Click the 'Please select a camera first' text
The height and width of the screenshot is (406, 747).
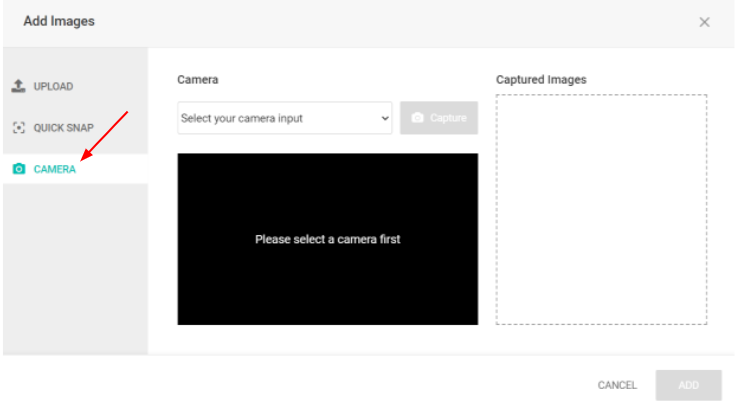328,239
